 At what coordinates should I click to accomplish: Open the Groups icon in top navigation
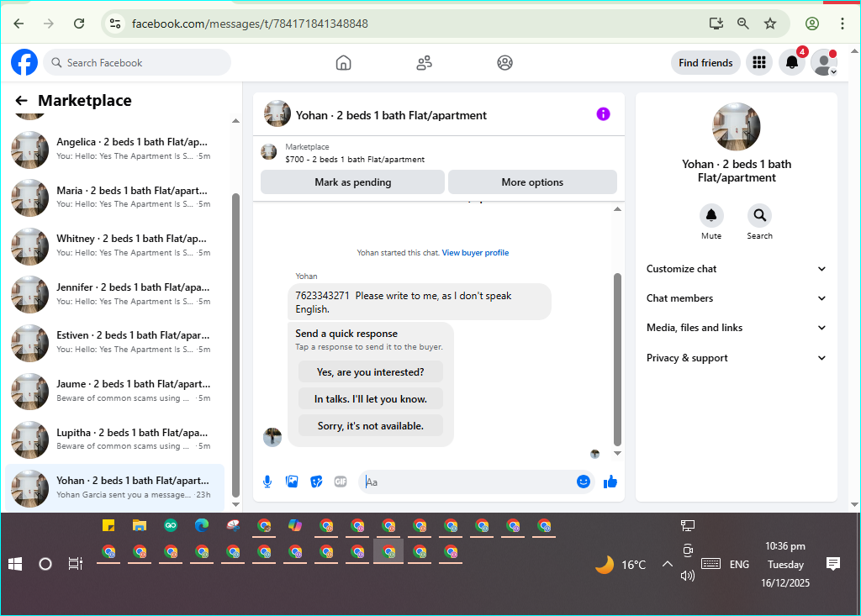coord(504,62)
